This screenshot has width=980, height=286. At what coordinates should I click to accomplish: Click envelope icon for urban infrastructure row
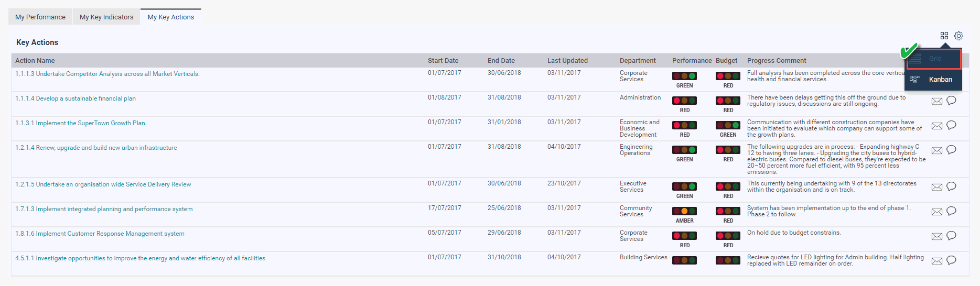[x=937, y=150]
